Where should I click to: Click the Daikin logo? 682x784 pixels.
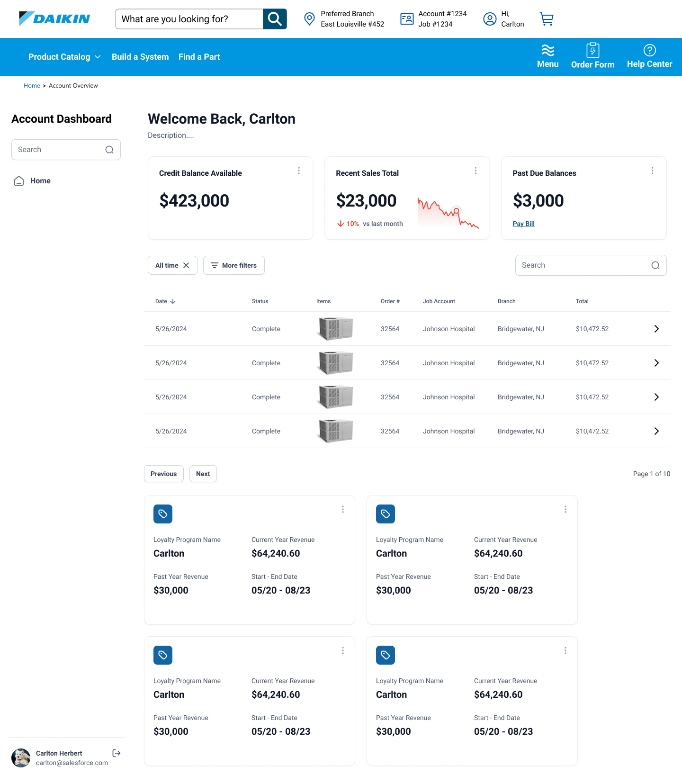point(54,19)
